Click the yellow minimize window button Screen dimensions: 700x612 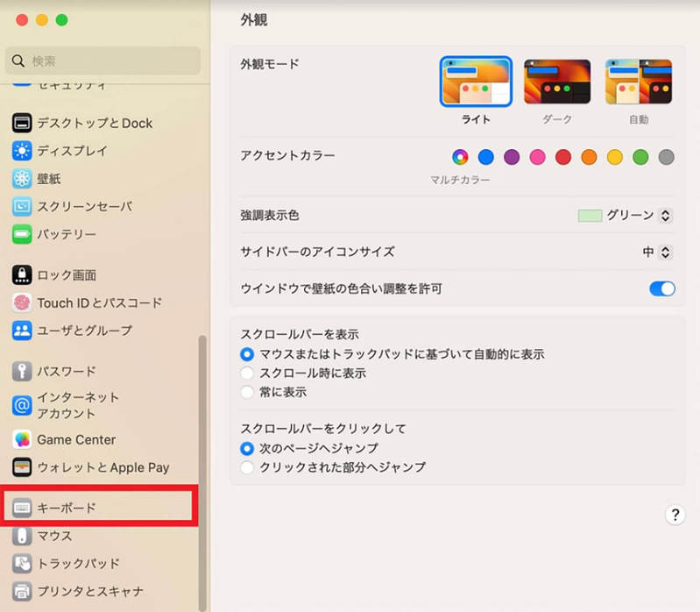(41, 19)
